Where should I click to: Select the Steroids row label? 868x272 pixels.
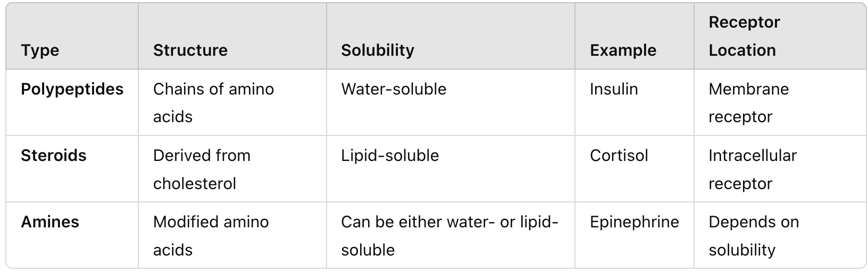pyautogui.click(x=54, y=156)
